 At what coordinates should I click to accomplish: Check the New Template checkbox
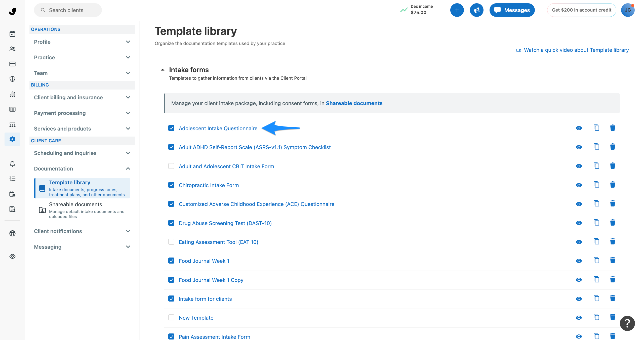pos(171,318)
